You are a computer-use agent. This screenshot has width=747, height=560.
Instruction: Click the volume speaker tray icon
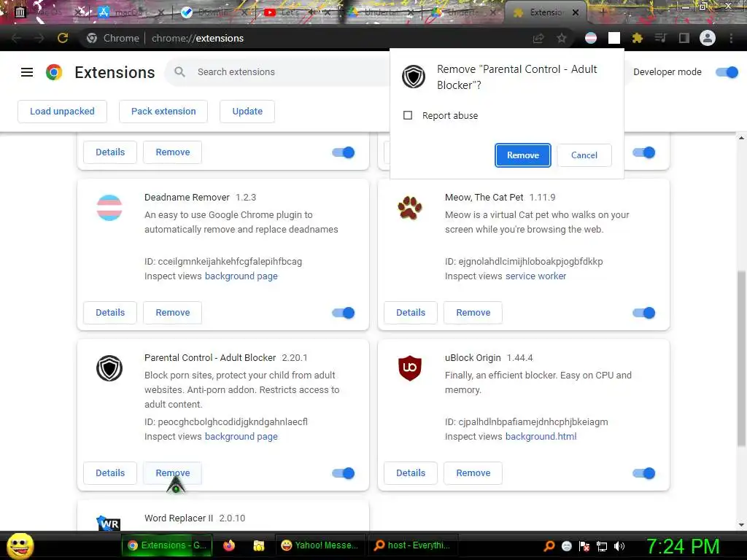(619, 546)
